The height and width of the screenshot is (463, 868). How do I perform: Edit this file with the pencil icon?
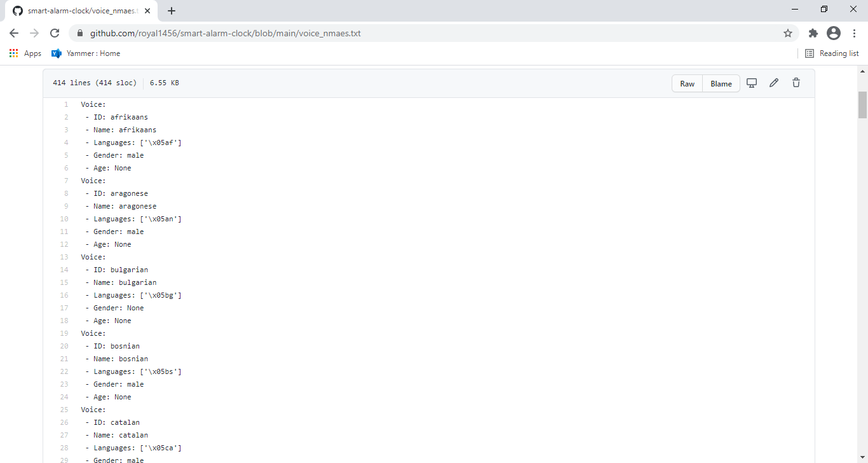(x=774, y=83)
